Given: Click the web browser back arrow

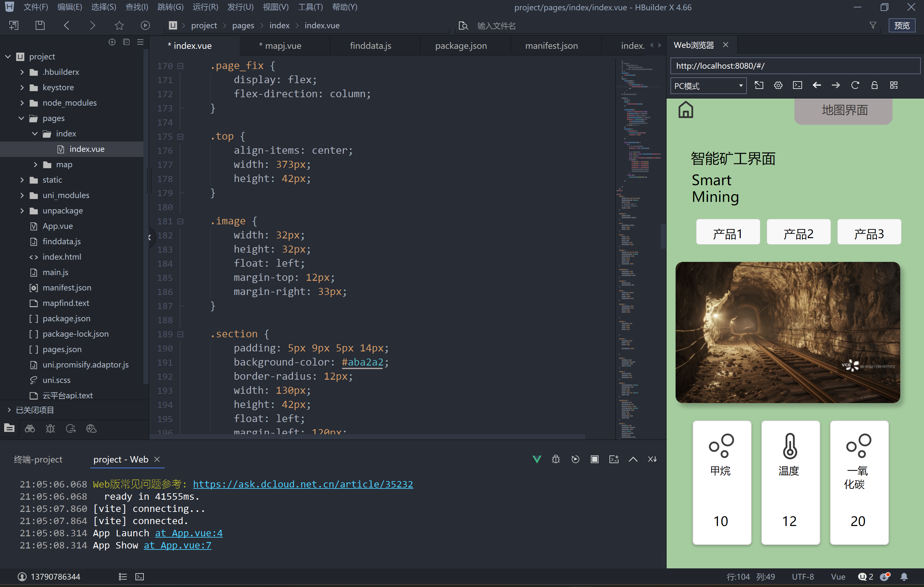Looking at the screenshot, I should (x=816, y=85).
